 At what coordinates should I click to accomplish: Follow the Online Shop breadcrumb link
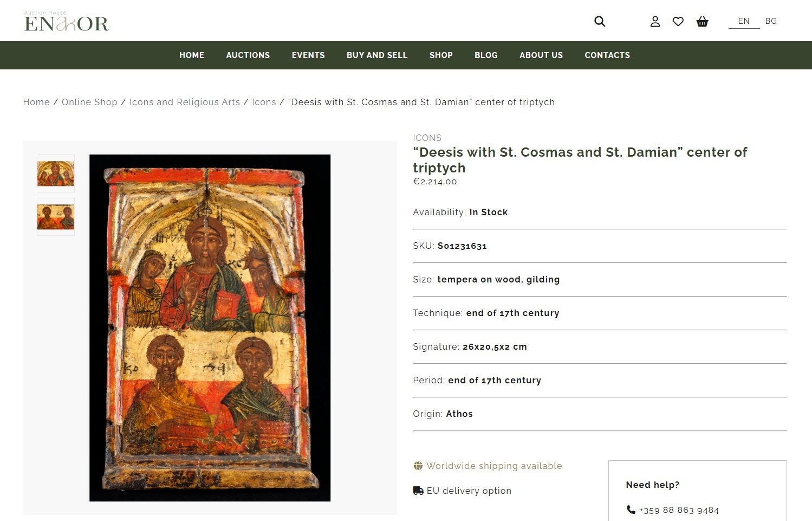[x=89, y=102]
